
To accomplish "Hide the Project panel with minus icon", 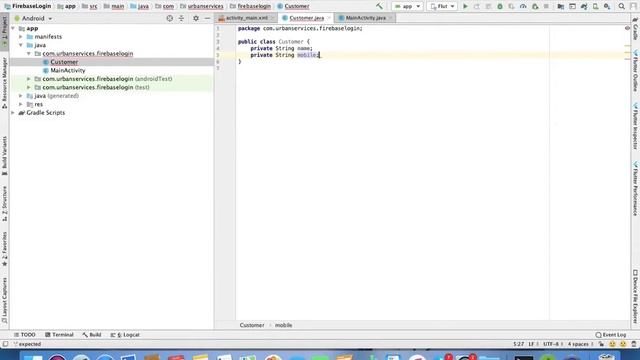I will [x=207, y=18].
